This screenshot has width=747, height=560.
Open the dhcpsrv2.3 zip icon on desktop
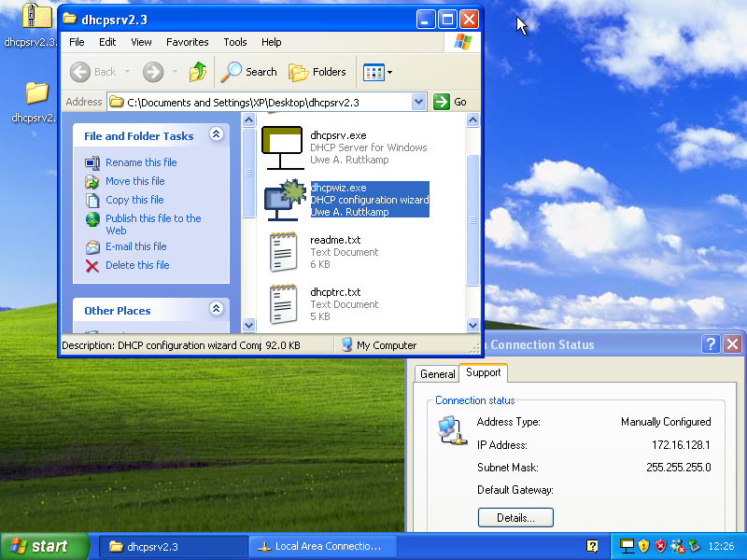coord(36,18)
